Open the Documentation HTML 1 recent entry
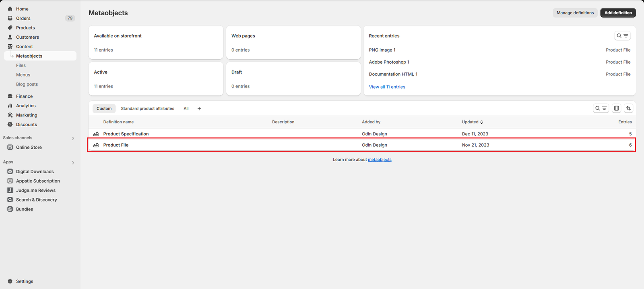 coord(393,74)
